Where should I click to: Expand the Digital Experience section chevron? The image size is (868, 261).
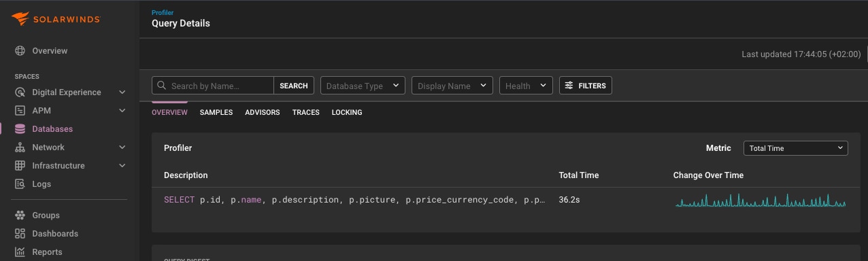click(122, 92)
